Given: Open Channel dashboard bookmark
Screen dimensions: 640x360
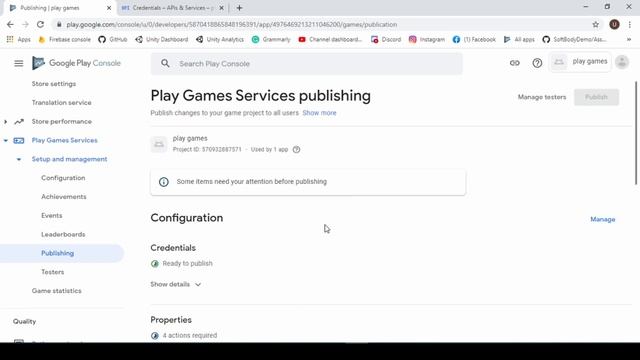Looking at the screenshot, I should [330, 39].
